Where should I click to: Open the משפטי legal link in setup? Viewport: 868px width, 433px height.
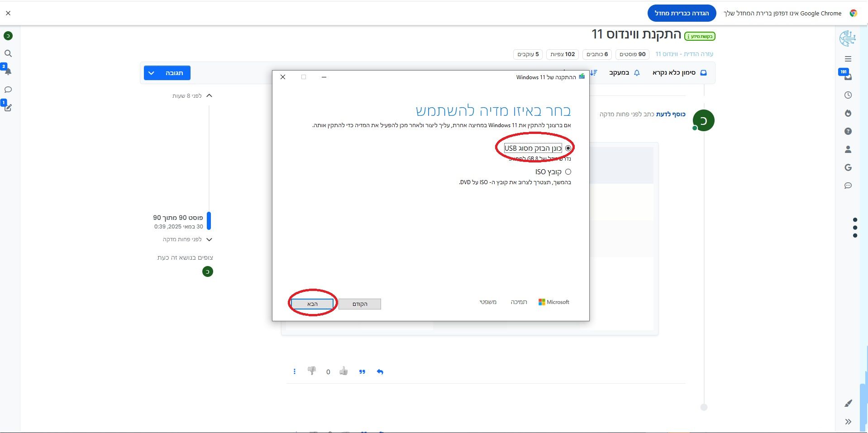tap(488, 302)
